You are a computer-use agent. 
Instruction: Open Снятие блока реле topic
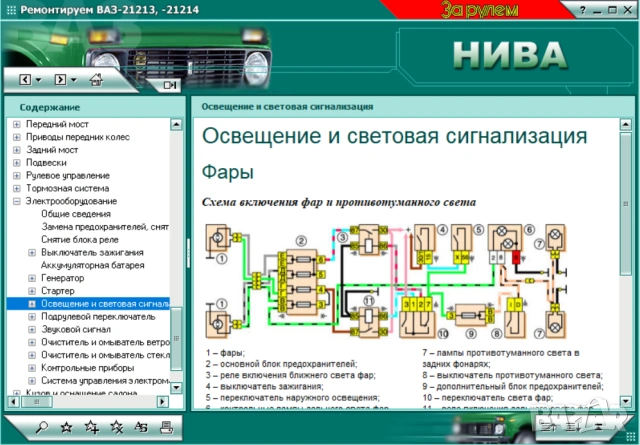click(x=80, y=240)
